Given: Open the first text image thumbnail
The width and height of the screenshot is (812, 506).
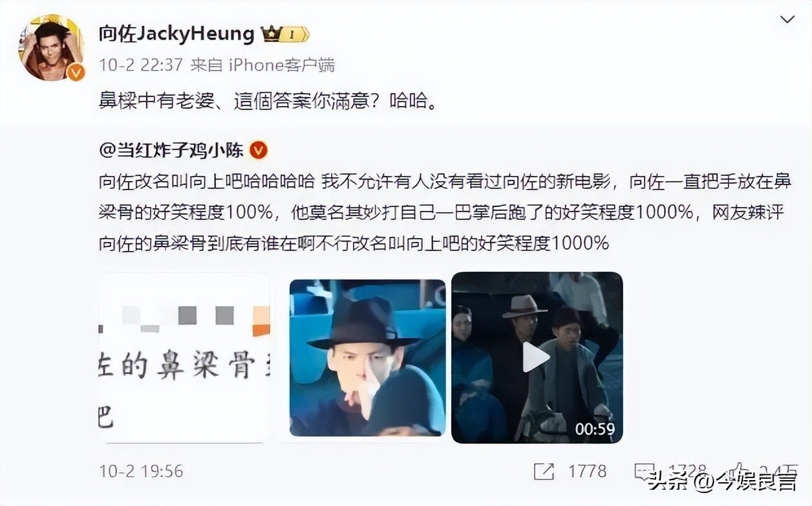Looking at the screenshot, I should point(184,358).
